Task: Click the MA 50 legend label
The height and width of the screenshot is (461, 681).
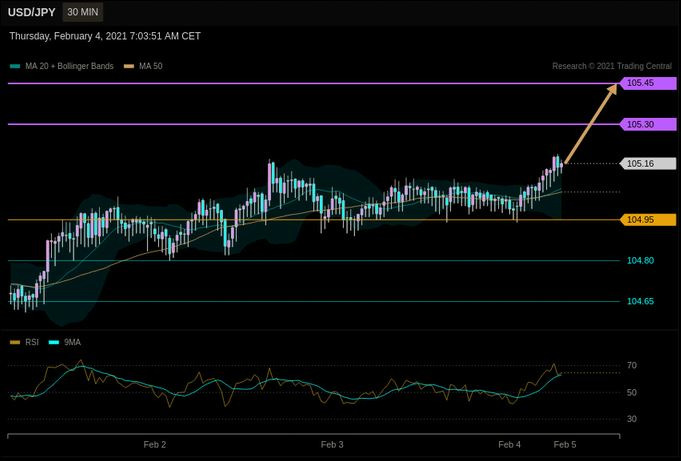Action: (151, 66)
